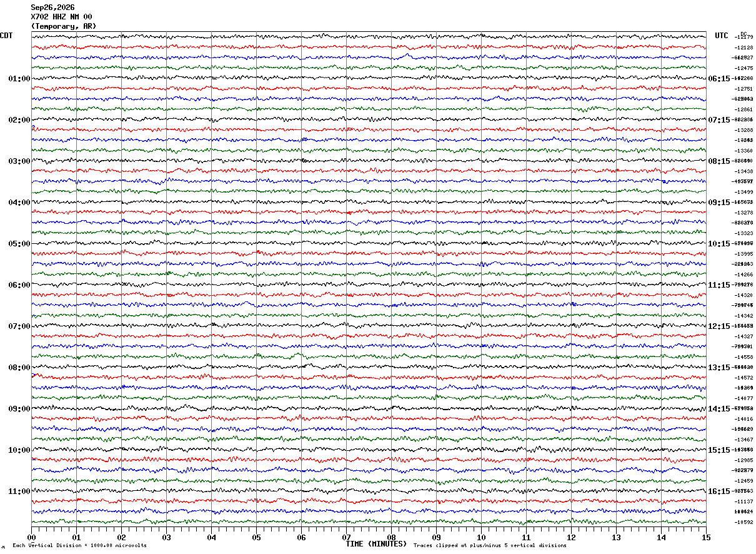Click the 07 minute axis tick label

coord(346,537)
